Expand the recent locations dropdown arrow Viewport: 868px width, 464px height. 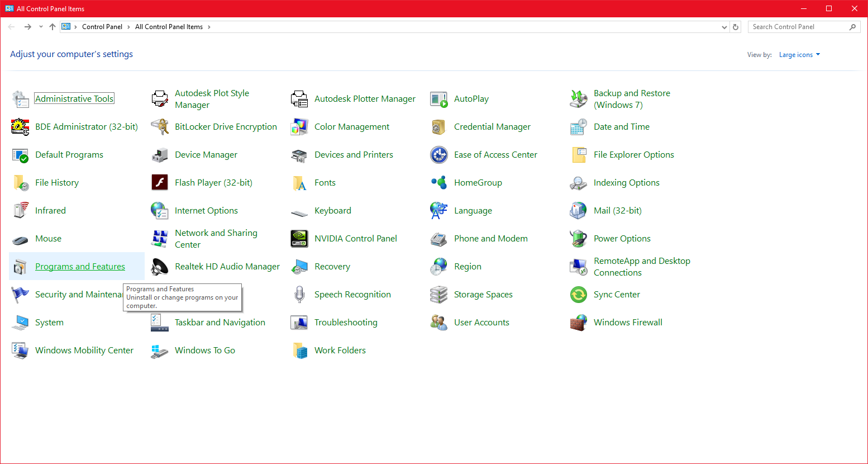tap(41, 27)
